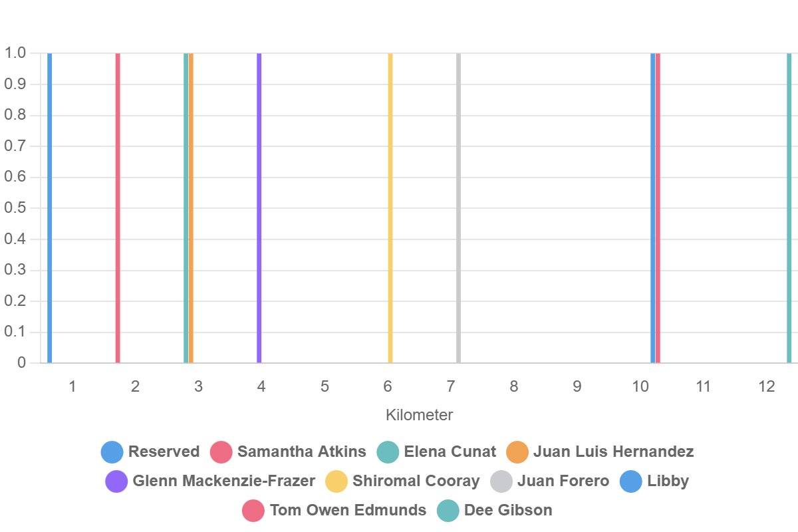Click the blue Reserved legend circle
The width and height of the screenshot is (798, 532).
tap(112, 452)
